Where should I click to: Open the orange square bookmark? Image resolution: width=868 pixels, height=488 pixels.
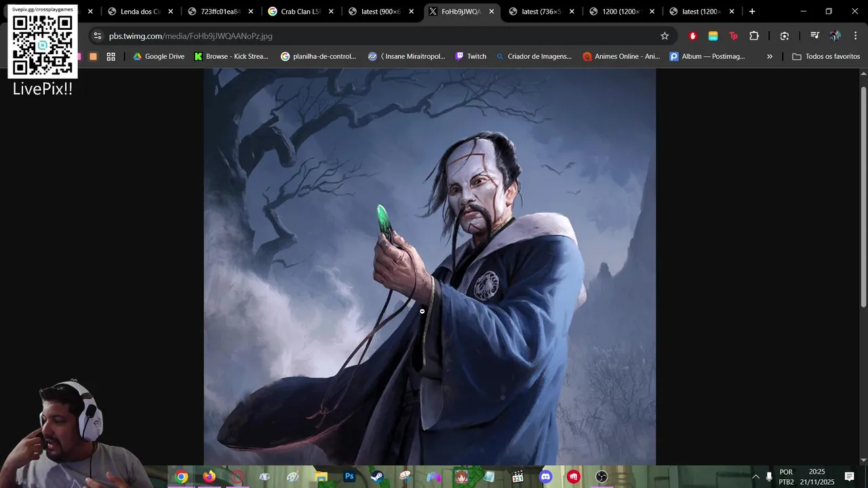(x=94, y=56)
